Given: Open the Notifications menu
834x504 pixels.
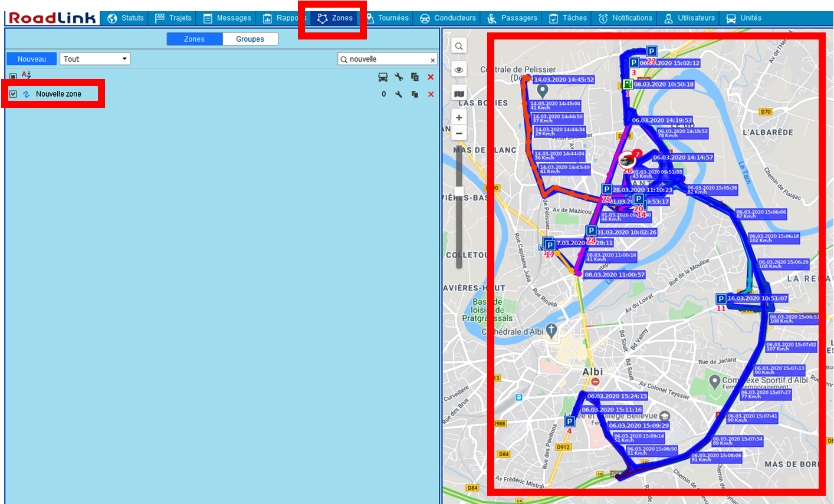Looking at the screenshot, I should click(626, 18).
